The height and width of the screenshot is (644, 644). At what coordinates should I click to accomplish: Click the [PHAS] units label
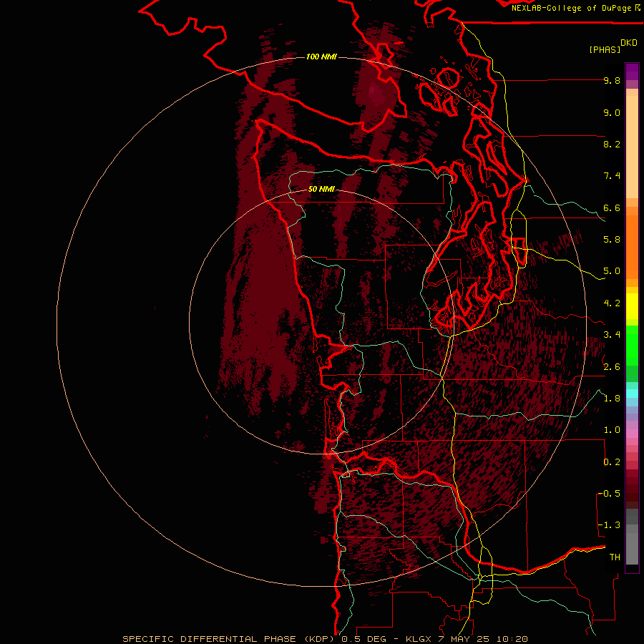605,49
